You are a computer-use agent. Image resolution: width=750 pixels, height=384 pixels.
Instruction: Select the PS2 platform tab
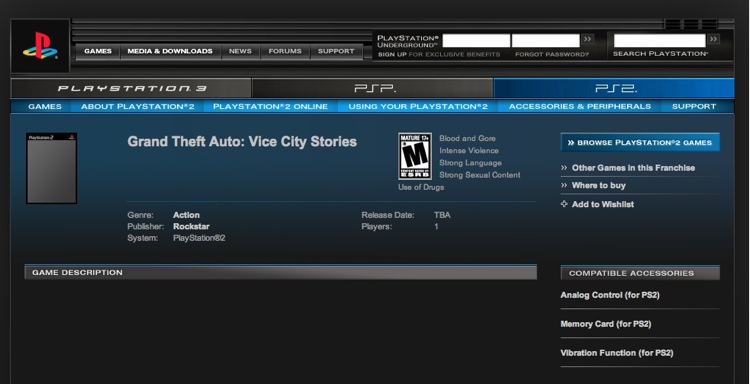614,88
